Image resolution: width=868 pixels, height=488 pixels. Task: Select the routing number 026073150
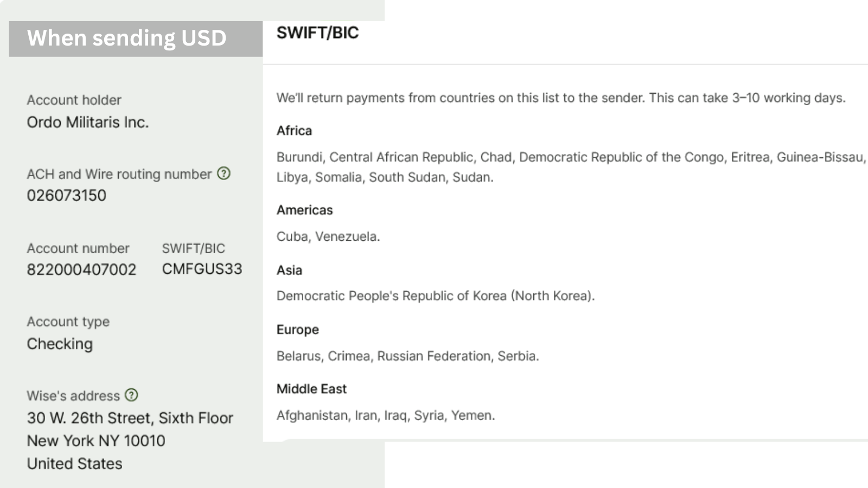67,195
